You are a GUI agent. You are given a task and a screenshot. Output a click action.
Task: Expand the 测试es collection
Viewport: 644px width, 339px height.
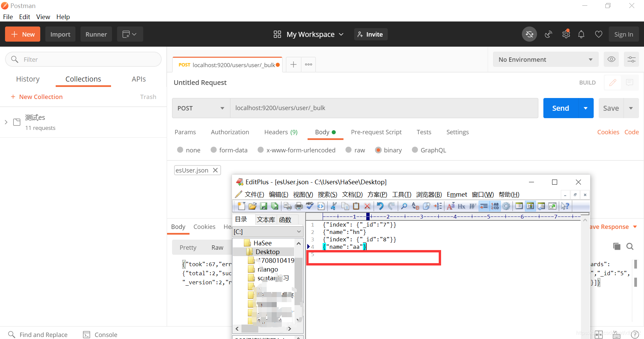6,122
